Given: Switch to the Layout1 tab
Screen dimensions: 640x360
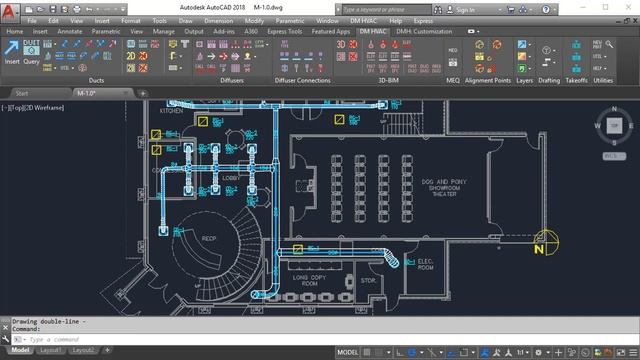Looking at the screenshot, I should [x=51, y=350].
